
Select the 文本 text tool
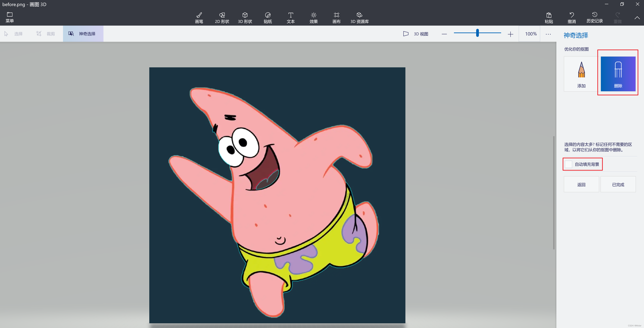tap(290, 18)
